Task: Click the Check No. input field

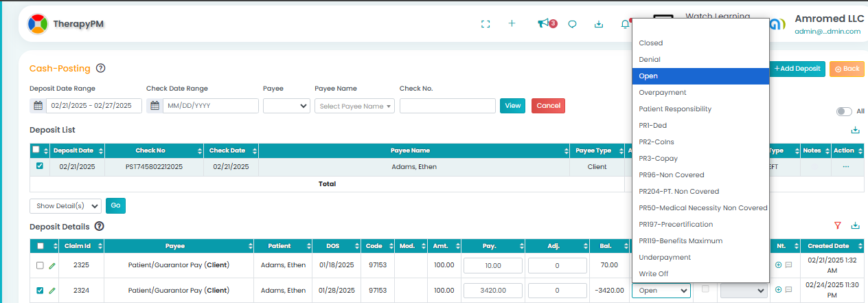Action: (x=447, y=106)
